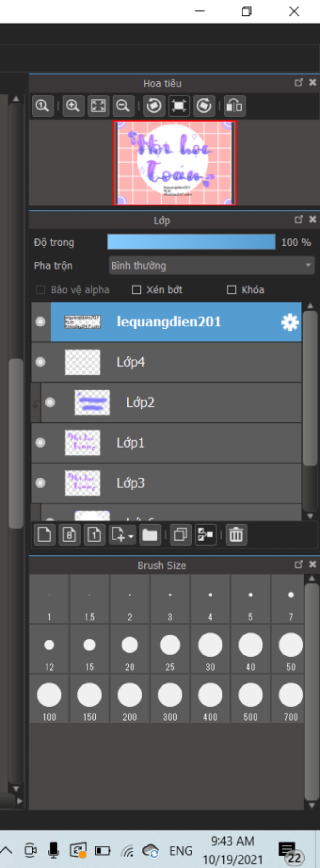Click the fit to window icon

pyautogui.click(x=98, y=106)
